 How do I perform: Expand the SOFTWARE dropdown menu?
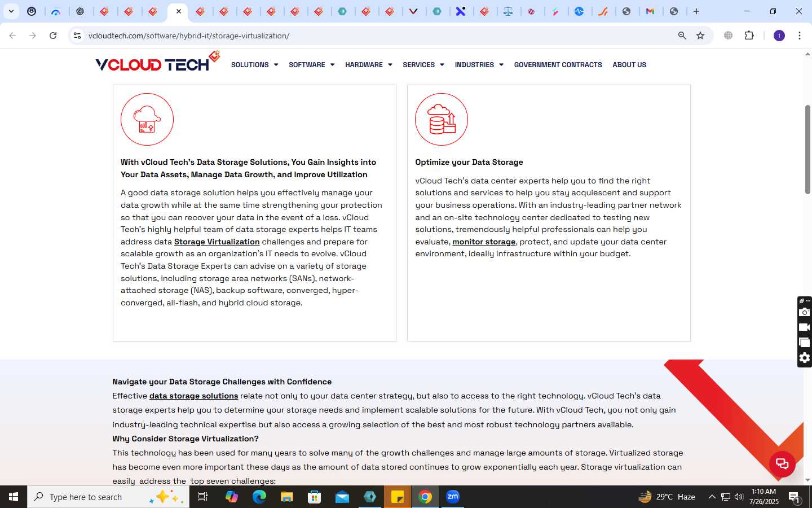point(311,65)
